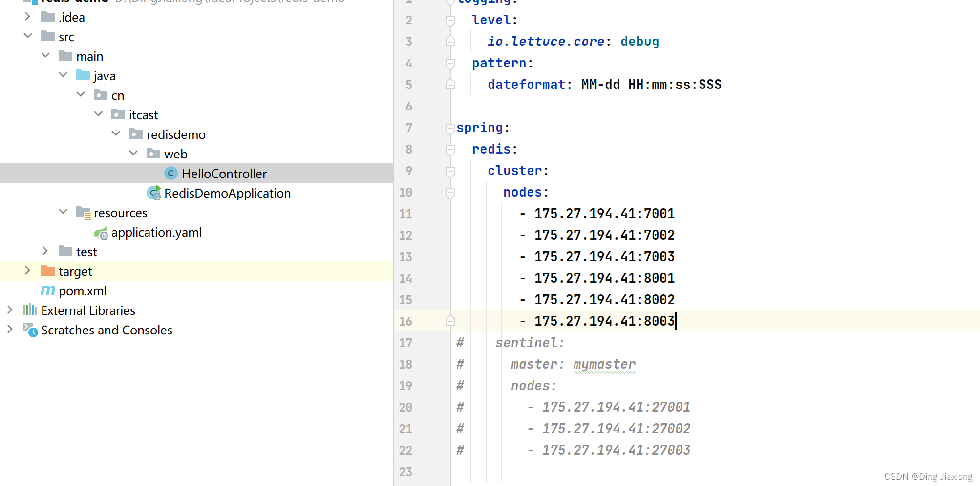Collapse the web package chevron
Image resolution: width=980 pixels, height=486 pixels.
pyautogui.click(x=133, y=153)
